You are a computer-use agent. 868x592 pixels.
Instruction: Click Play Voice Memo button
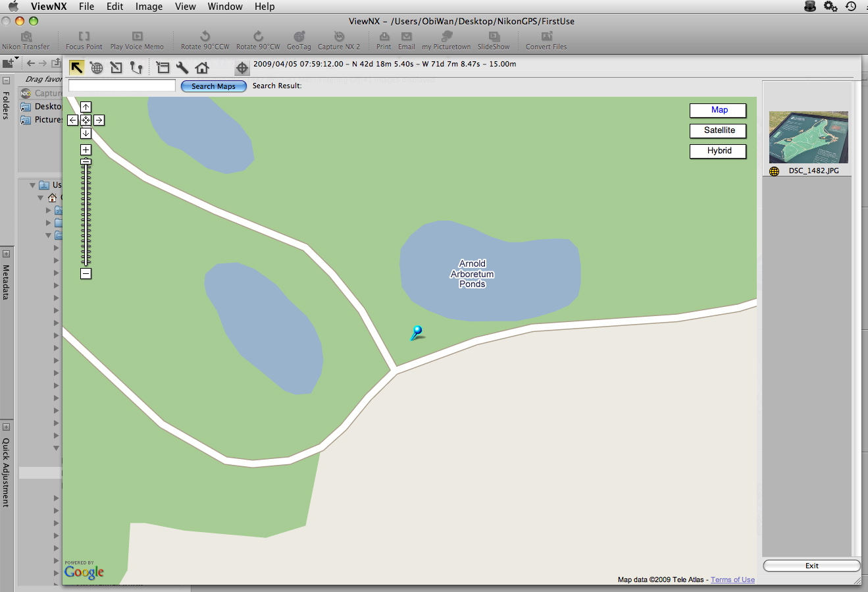(x=137, y=40)
